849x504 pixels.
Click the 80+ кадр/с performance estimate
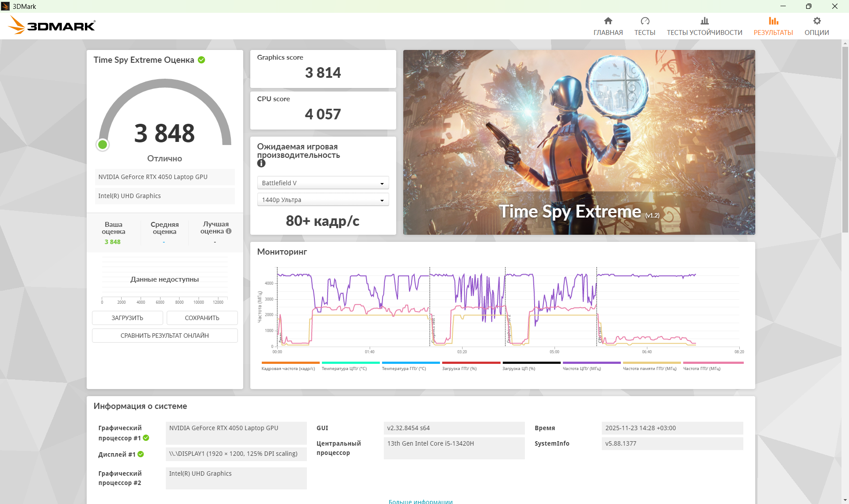tap(323, 221)
